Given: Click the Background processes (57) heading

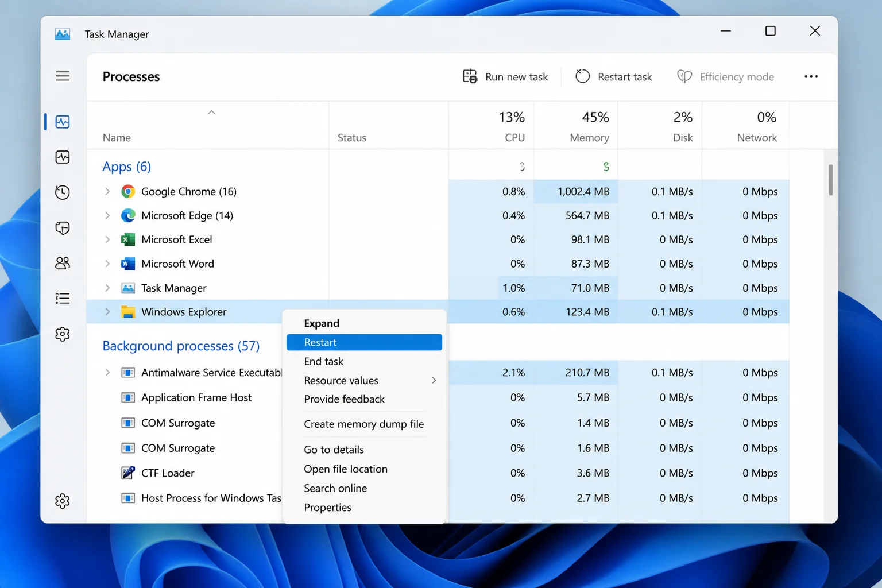Looking at the screenshot, I should coord(181,346).
